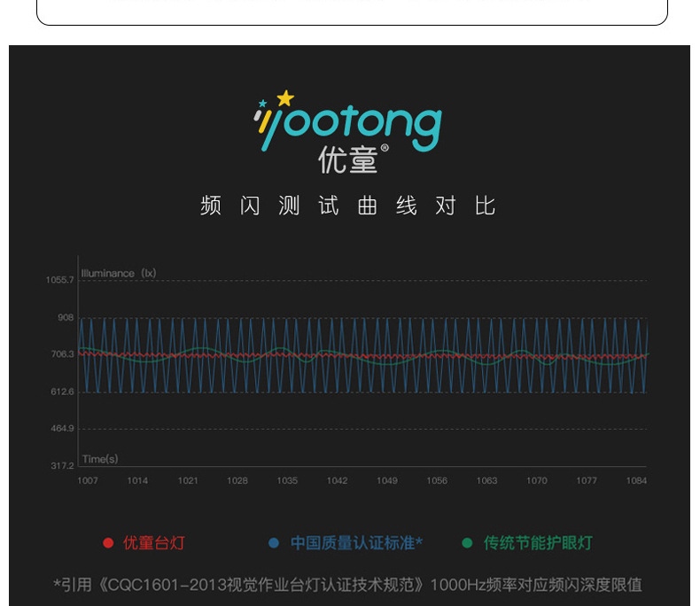Click the Time(s) axis label
This screenshot has width=700, height=606.
[x=100, y=459]
